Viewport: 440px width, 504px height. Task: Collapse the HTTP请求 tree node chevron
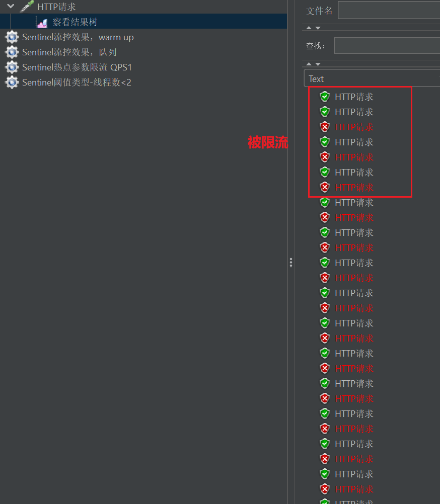coord(11,6)
